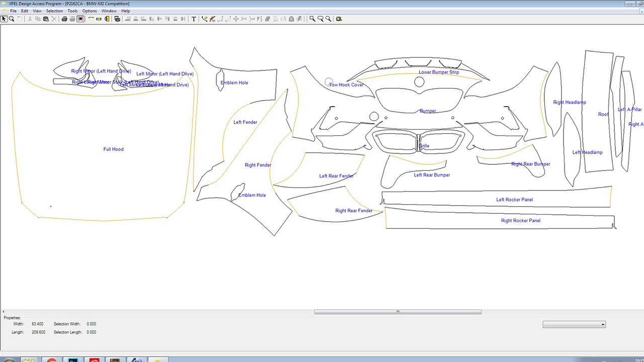Viewport: 644px width, 362px height.
Task: Click the Width value 63.400
Action: coord(38,324)
